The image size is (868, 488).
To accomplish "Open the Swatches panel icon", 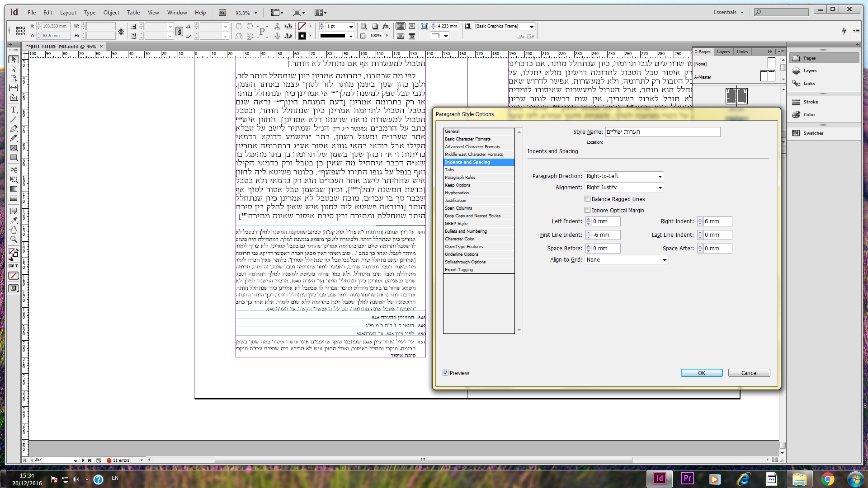I will [796, 133].
